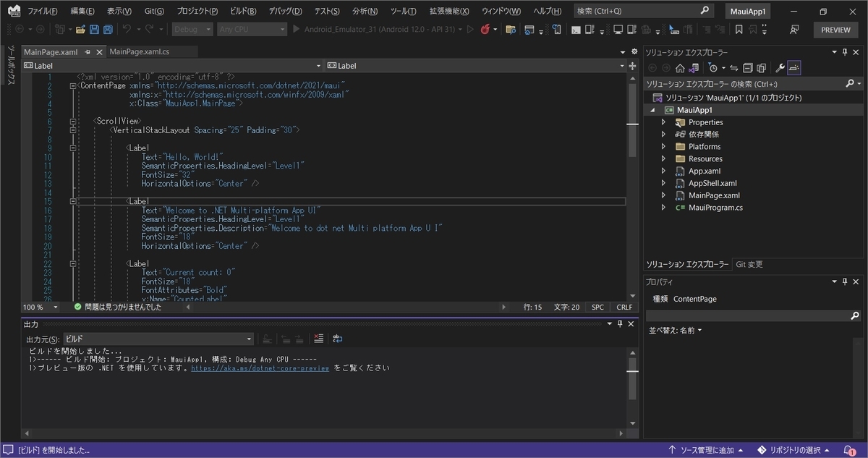Viewport: 868px width, 458px height.
Task: Click the Clear All icon in the Output toolbar
Action: [x=319, y=339]
